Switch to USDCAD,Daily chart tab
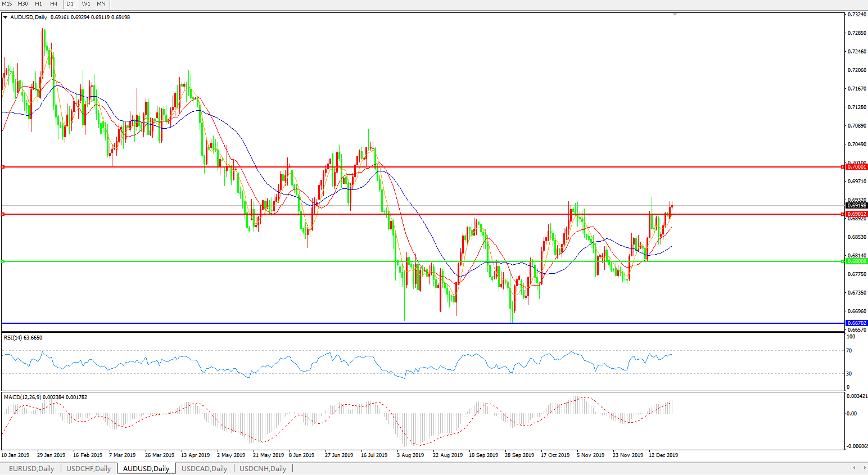Image resolution: width=868 pixels, height=475 pixels. (204, 469)
